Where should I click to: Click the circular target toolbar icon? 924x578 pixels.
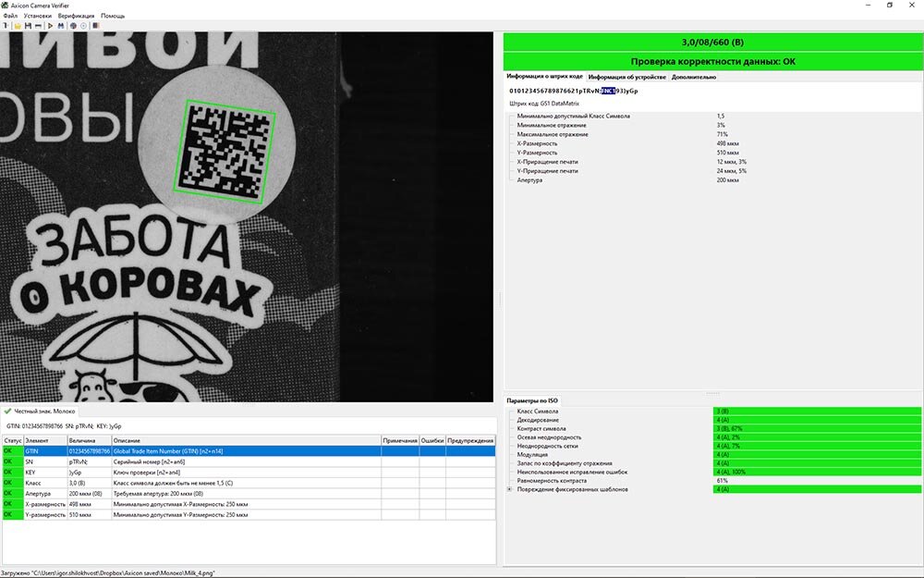[84, 26]
